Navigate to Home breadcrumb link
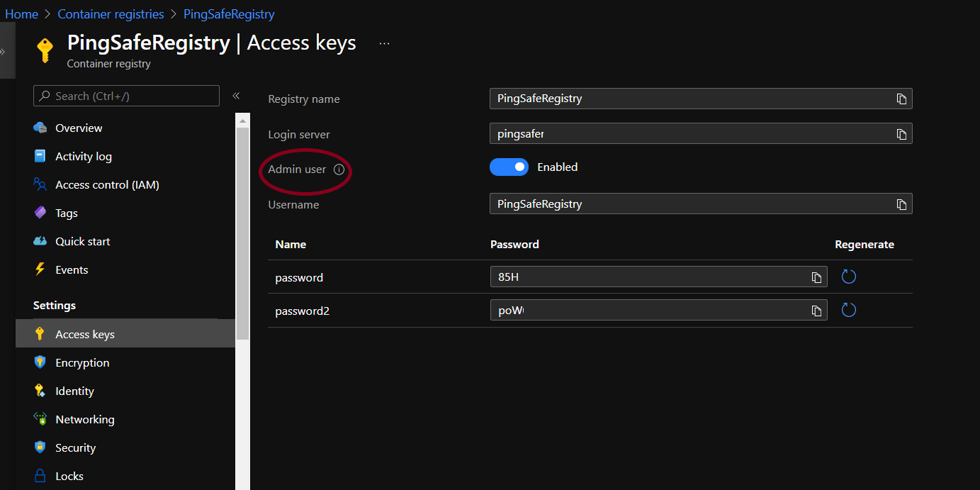This screenshot has height=490, width=980. pos(21,14)
